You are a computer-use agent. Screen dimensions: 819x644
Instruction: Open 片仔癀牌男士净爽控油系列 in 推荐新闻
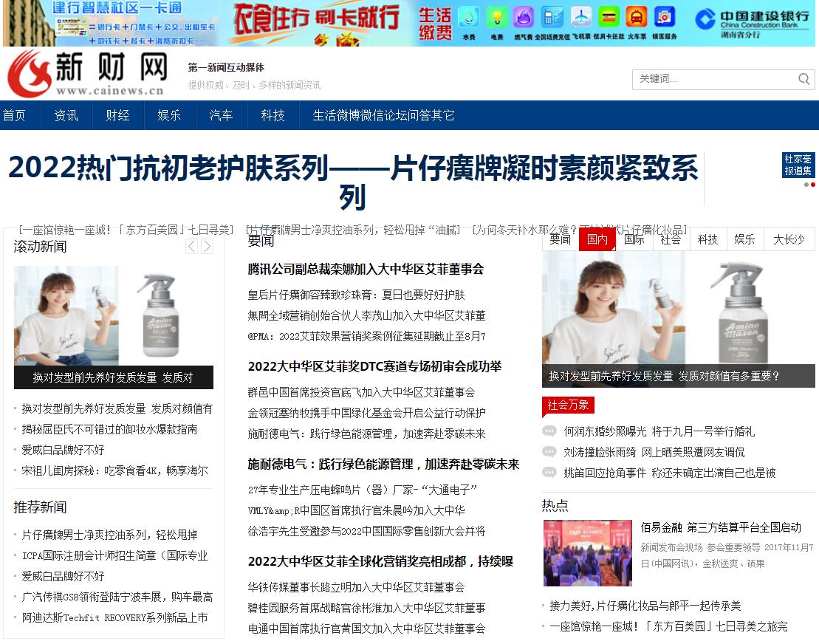[x=109, y=535]
